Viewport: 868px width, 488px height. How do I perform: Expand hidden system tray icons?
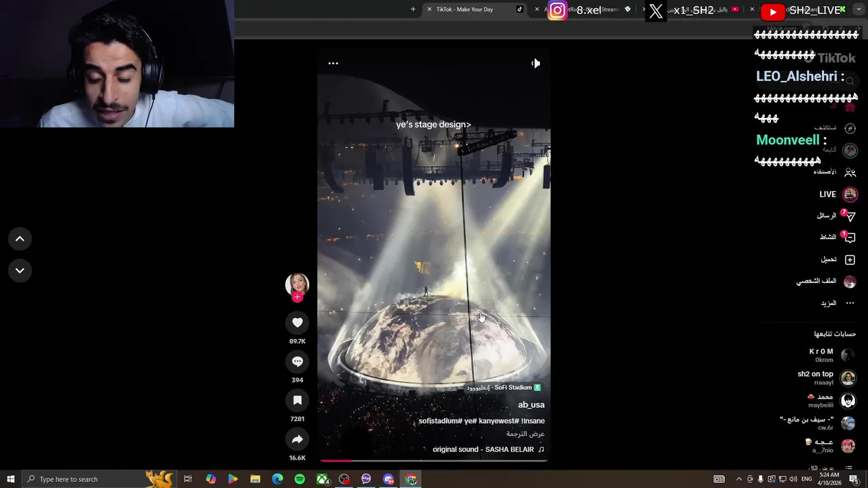(739, 479)
